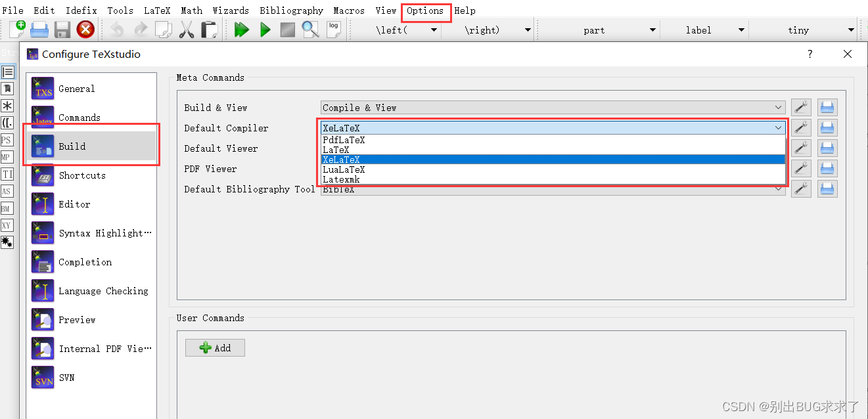Copy the selection with the toolbar copy icon
This screenshot has height=419, width=868.
pos(163,29)
